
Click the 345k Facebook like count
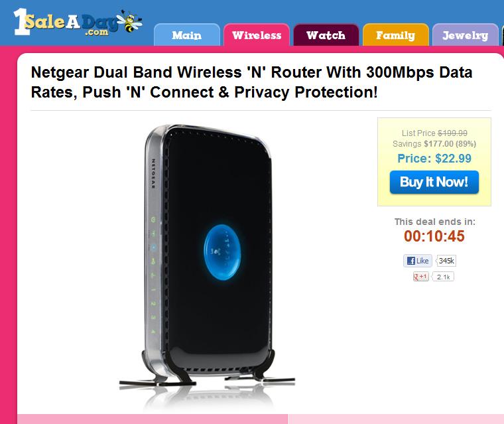(446, 261)
